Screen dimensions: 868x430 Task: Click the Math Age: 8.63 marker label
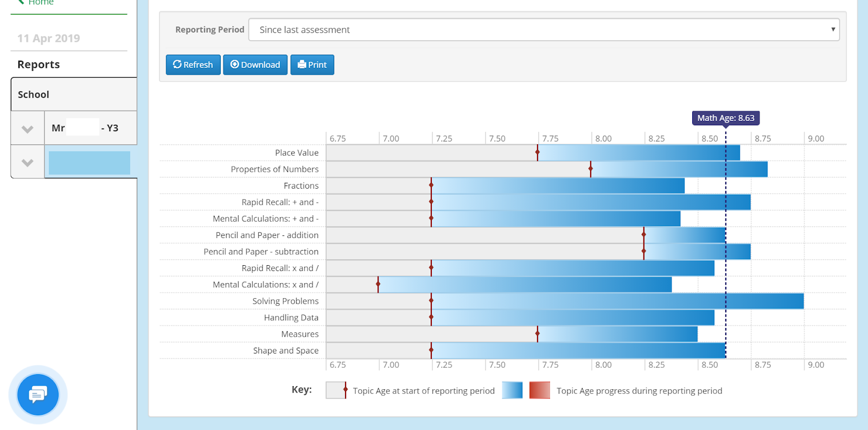point(726,118)
